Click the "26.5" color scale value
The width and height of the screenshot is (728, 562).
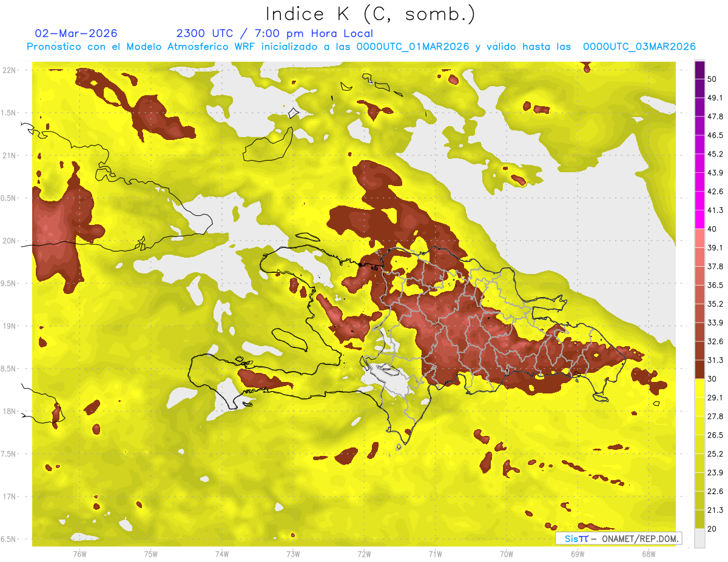click(715, 435)
